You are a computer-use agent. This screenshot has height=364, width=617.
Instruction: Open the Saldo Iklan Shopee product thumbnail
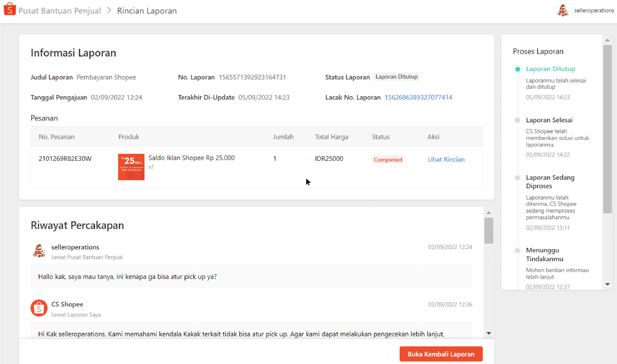131,167
